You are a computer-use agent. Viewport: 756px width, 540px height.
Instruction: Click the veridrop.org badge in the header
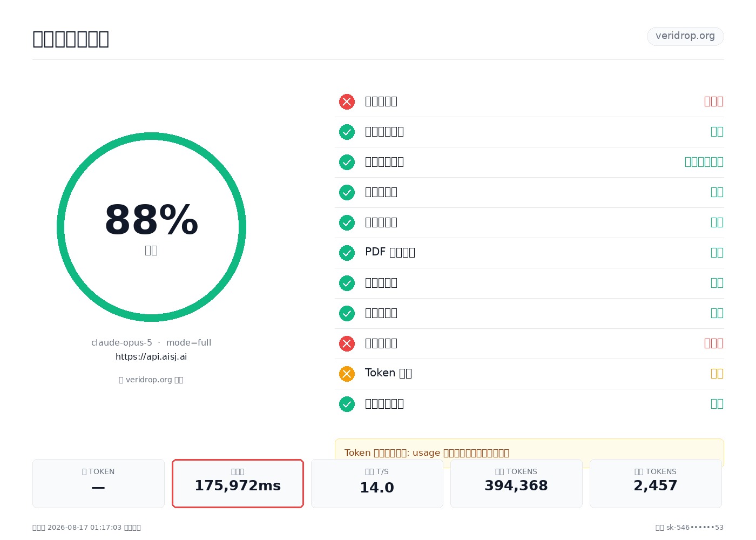[685, 36]
